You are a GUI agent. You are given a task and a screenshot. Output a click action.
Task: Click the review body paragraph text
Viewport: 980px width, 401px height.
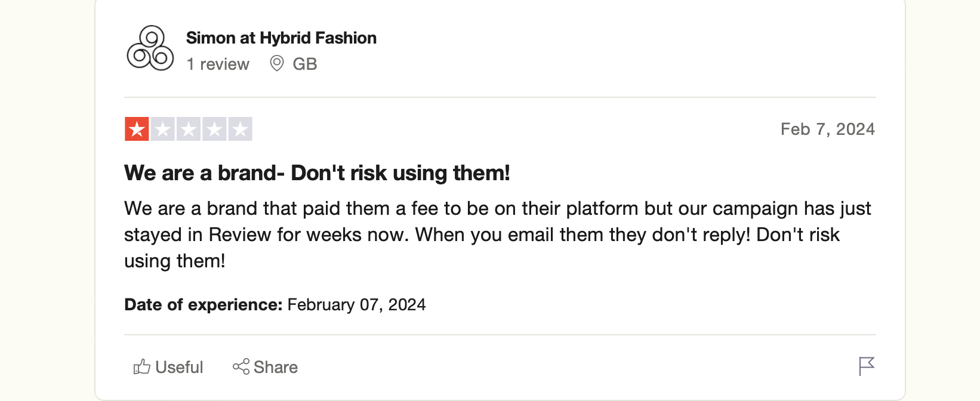click(497, 235)
